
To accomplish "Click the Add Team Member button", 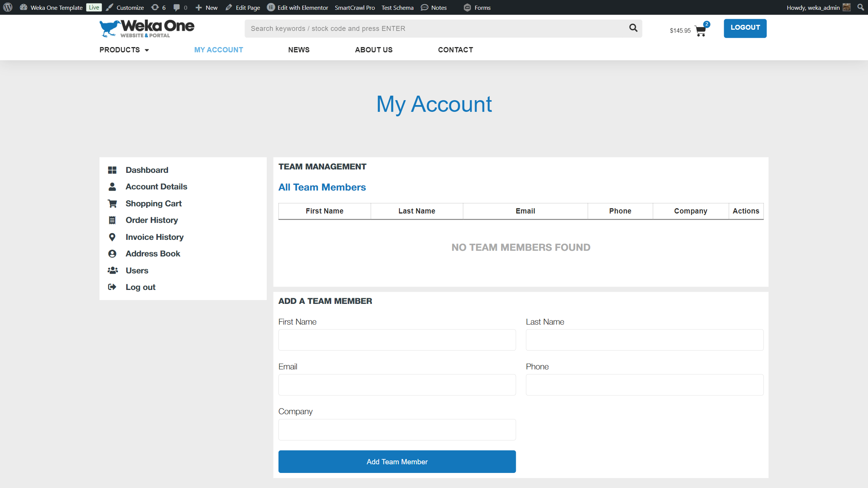I will click(397, 461).
